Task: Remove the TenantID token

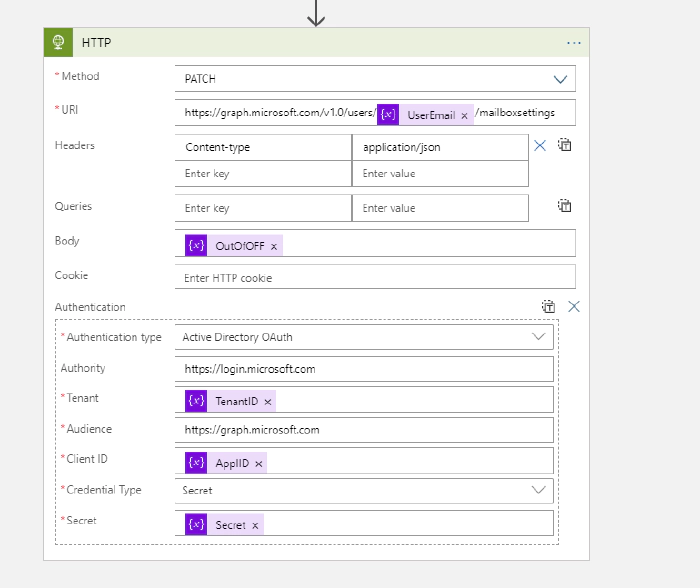Action: coord(267,401)
